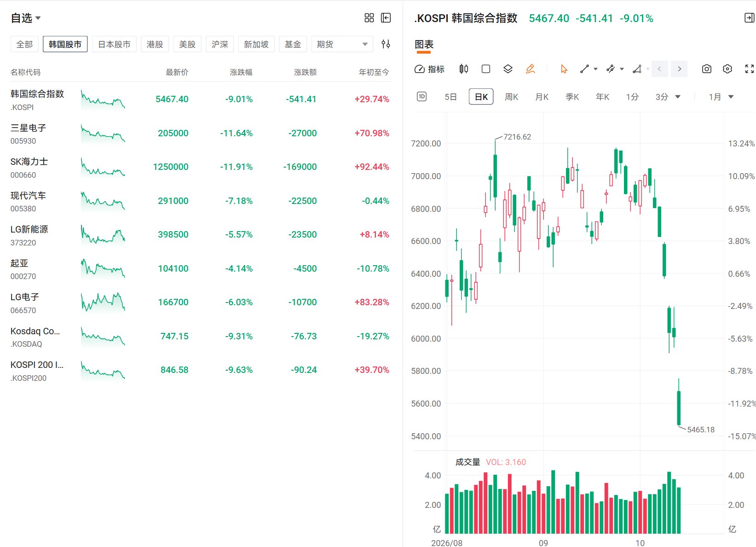Select the 美股 filter tab
Screen dimensions: 756x547
click(187, 44)
